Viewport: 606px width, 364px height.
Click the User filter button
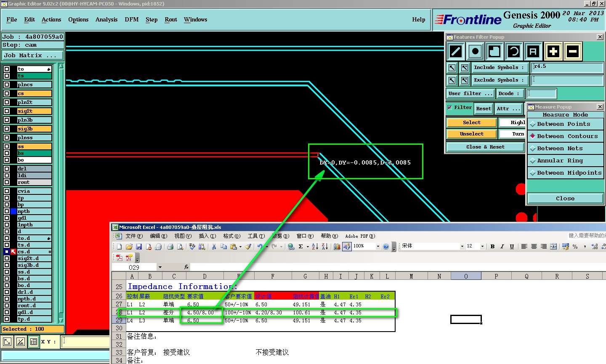click(x=470, y=93)
